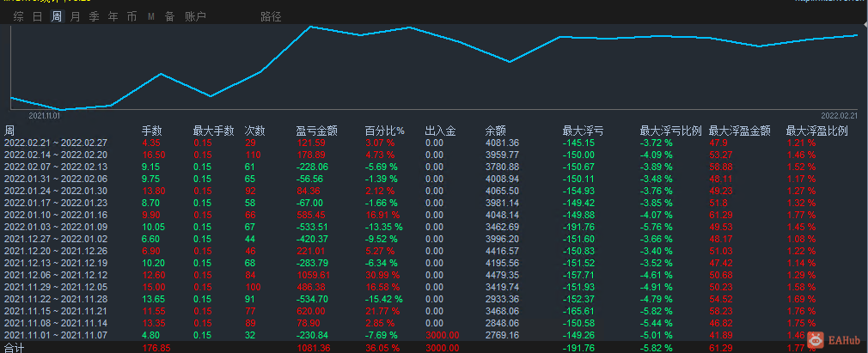Screen dimensions: 868x353
Task: Switch to the 综 summary tab
Action: click(19, 16)
